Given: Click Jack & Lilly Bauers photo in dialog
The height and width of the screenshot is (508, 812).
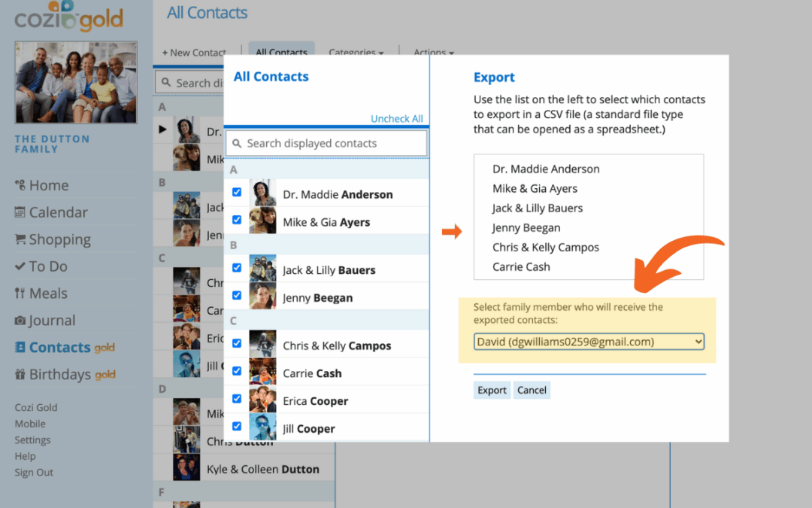Looking at the screenshot, I should pyautogui.click(x=262, y=268).
